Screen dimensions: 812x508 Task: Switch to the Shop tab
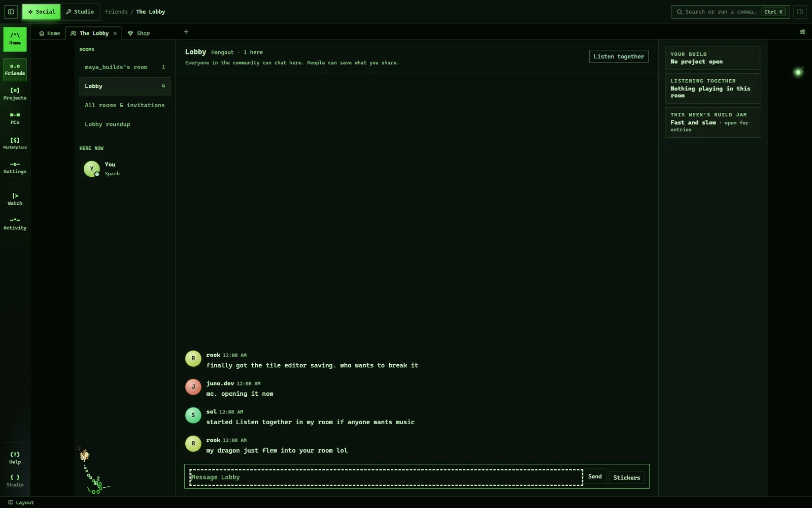click(x=139, y=34)
